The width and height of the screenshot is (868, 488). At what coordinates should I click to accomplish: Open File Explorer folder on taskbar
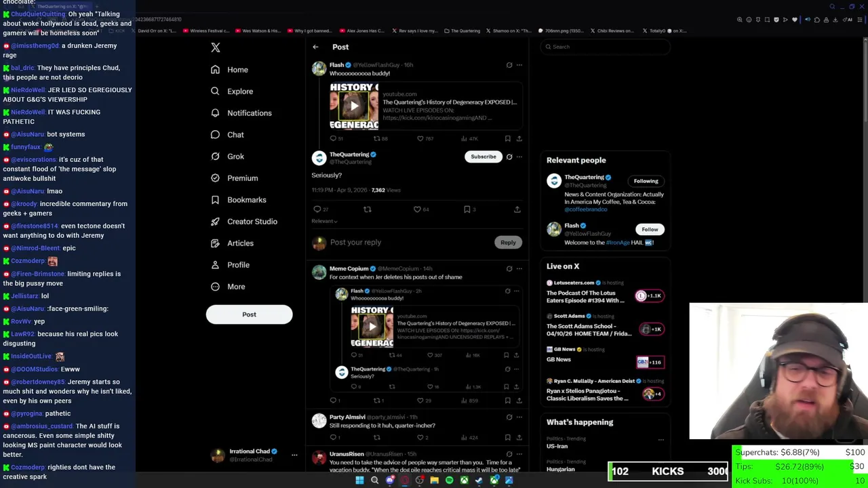tap(434, 481)
